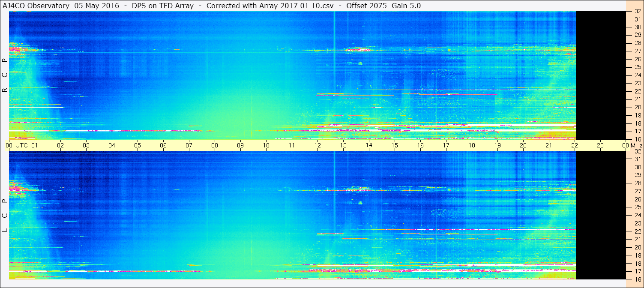Image resolution: width=644 pixels, height=288 pixels.
Task: Click the black no-data region of LCP spectrogram
Action: (601, 215)
